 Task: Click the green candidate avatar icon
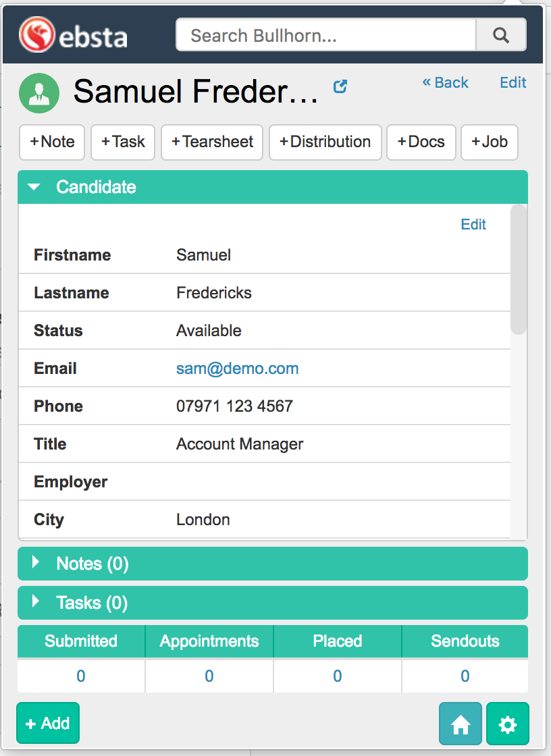pos(39,92)
